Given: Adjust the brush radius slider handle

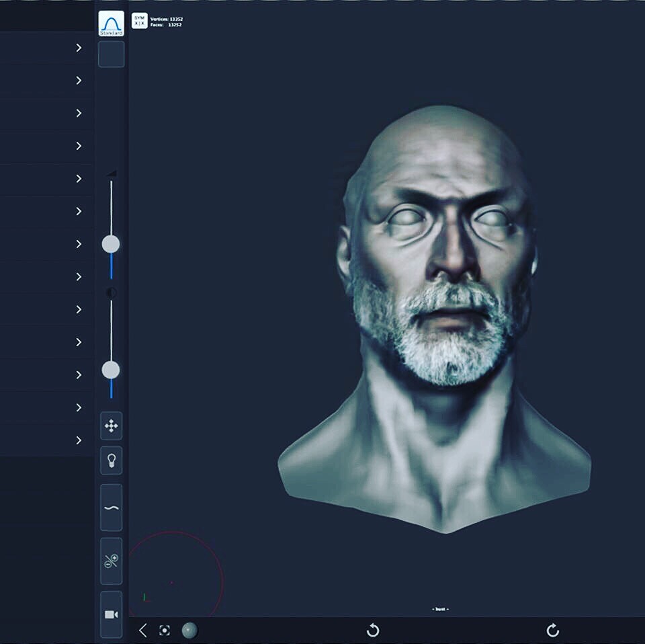Looking at the screenshot, I should point(111,244).
